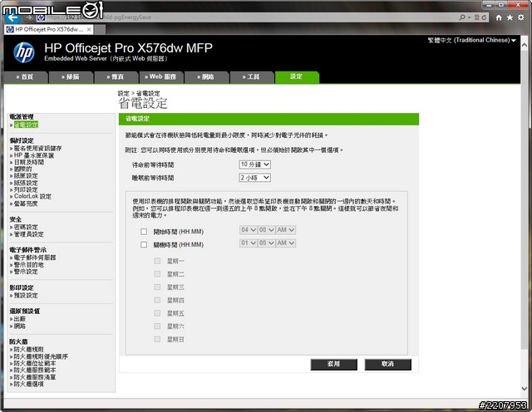Click the compatibility view icon in the address bar
Image resolution: width=532 pixels, height=412 pixels.
pos(476,17)
